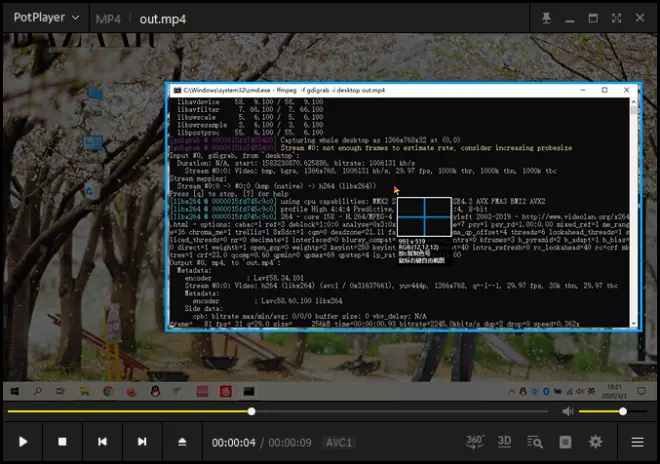This screenshot has height=464, width=660.
Task: Start playback with the play button
Action: click(23, 442)
